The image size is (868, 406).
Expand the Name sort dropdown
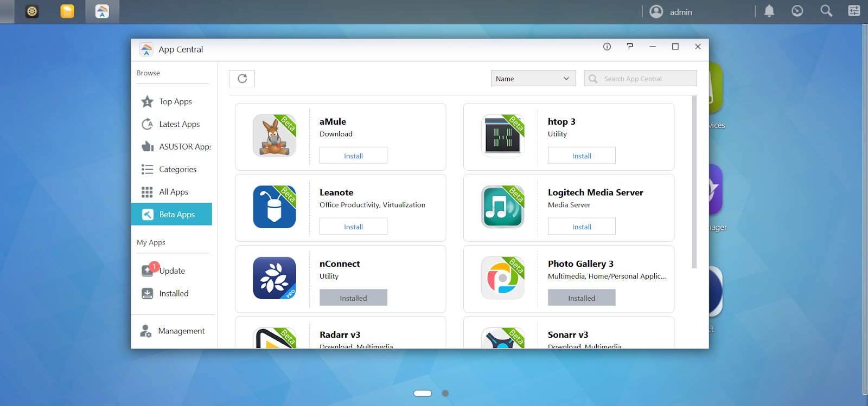[x=533, y=79]
